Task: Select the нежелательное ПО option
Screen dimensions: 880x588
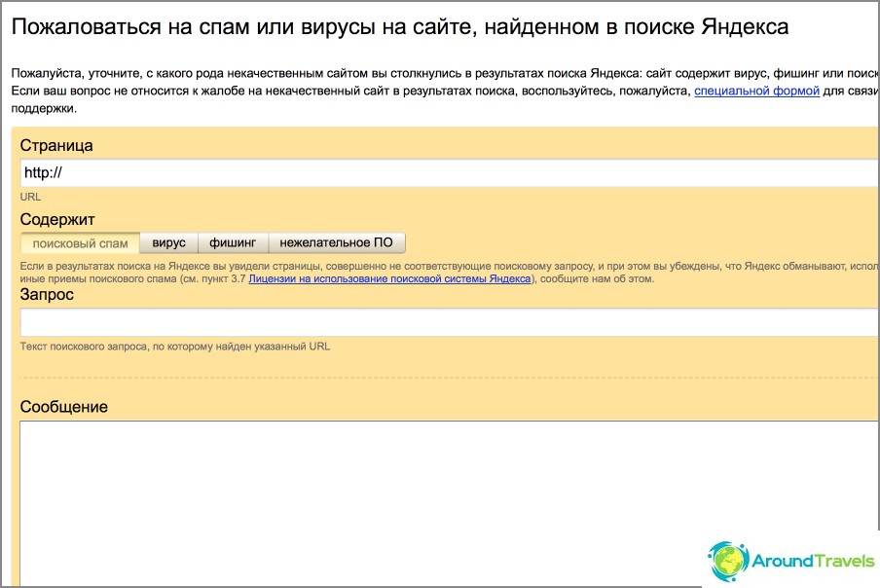Action: point(336,243)
